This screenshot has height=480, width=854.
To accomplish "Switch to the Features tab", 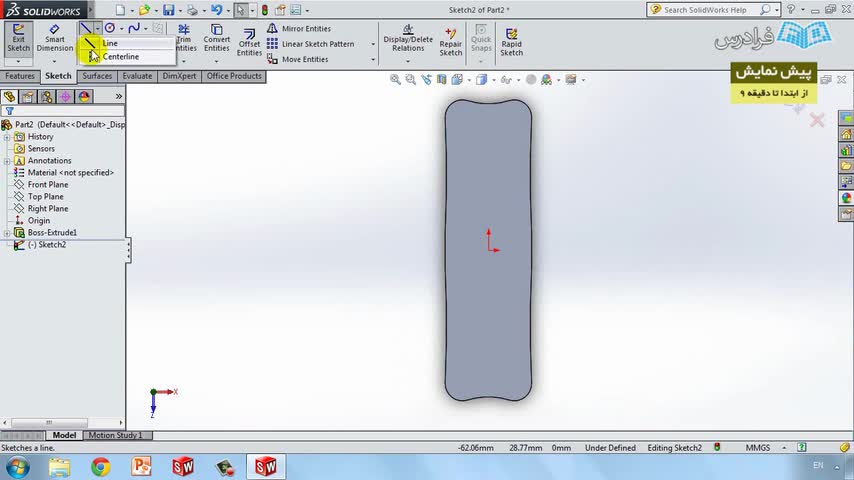I will coord(20,76).
